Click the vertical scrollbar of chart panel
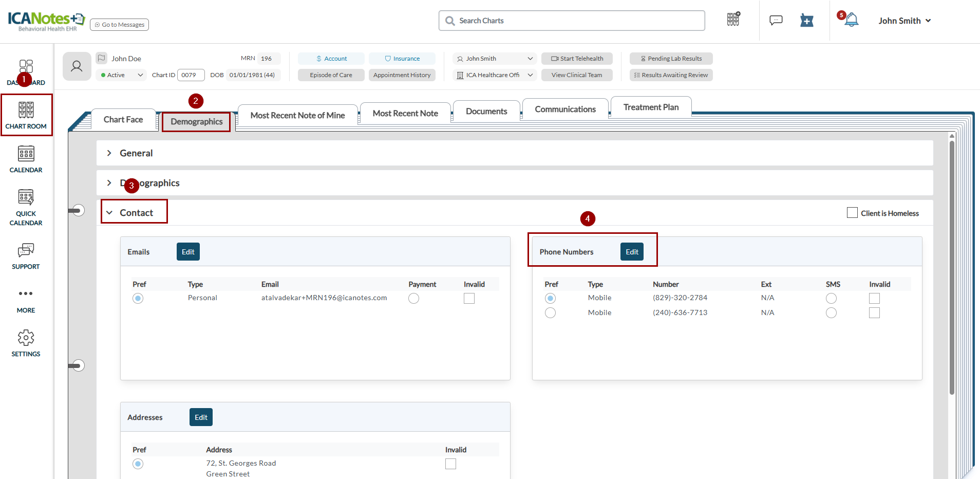Image resolution: width=980 pixels, height=479 pixels. point(952,267)
